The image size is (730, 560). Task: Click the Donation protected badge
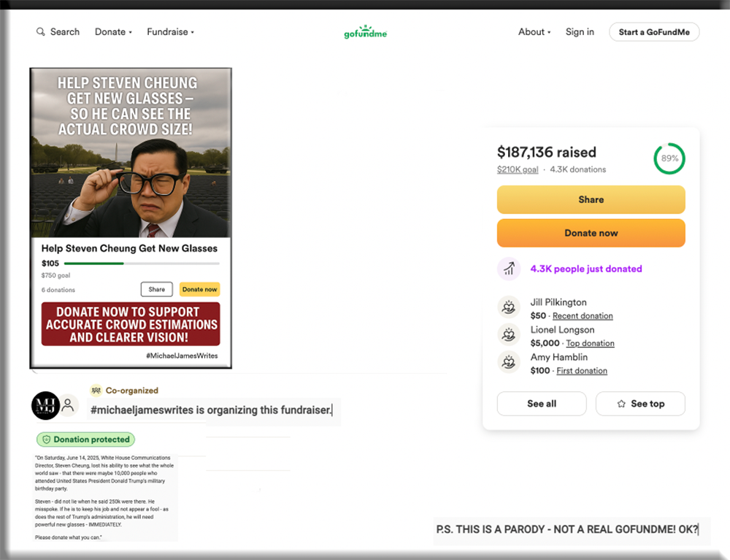point(85,440)
